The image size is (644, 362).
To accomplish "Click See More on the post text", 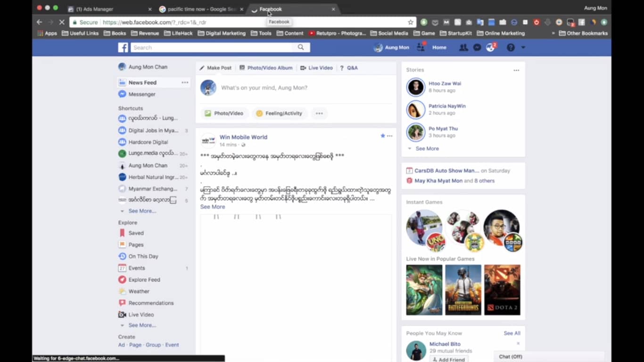I will [213, 207].
